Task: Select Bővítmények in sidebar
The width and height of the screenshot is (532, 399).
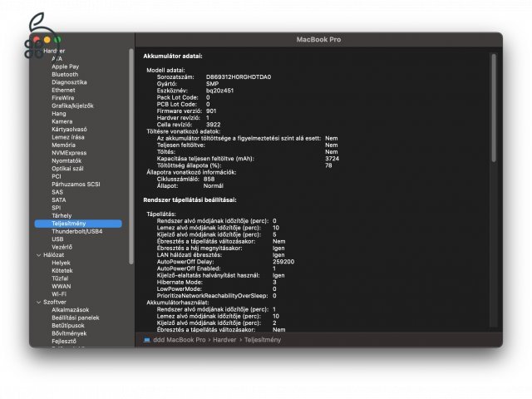Action: coord(69,333)
